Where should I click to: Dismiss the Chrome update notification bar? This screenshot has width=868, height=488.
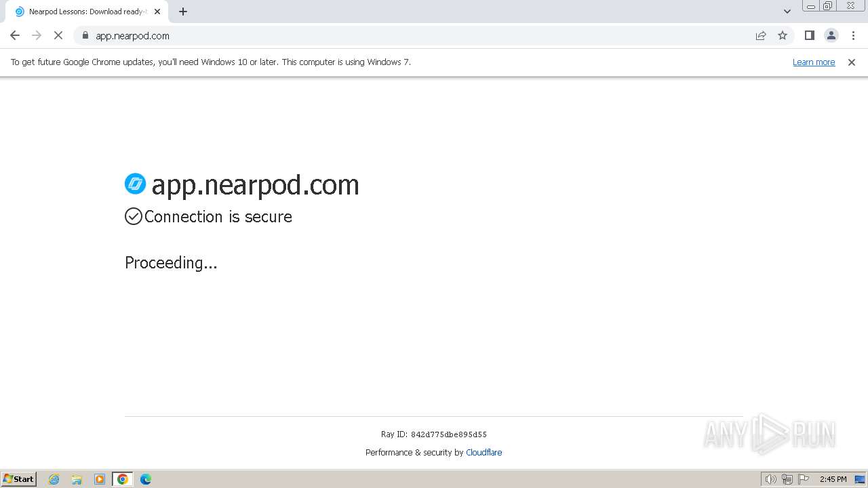point(852,62)
